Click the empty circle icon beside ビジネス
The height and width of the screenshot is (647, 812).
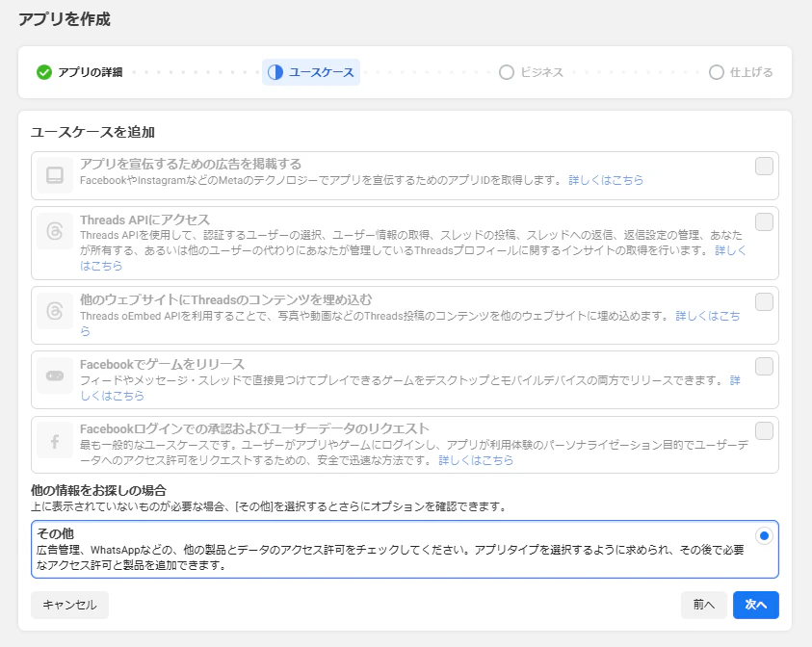click(507, 72)
